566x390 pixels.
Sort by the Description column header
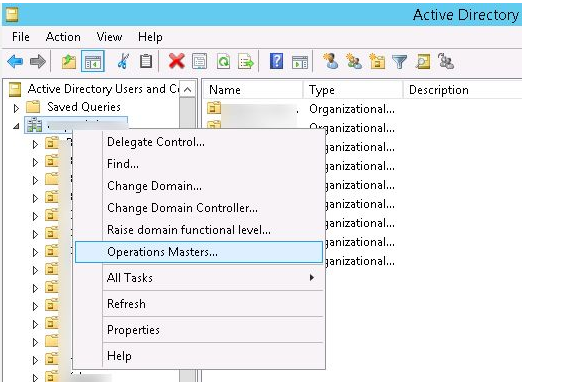463,90
